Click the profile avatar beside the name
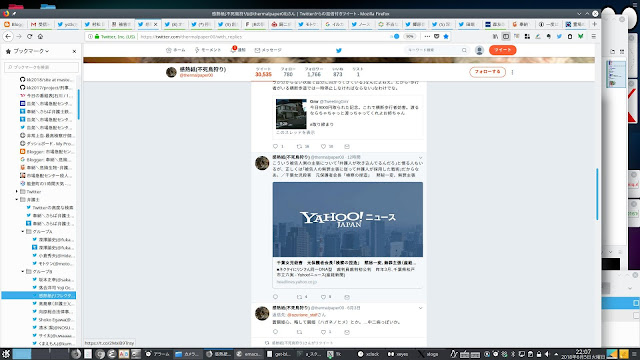 click(171, 72)
